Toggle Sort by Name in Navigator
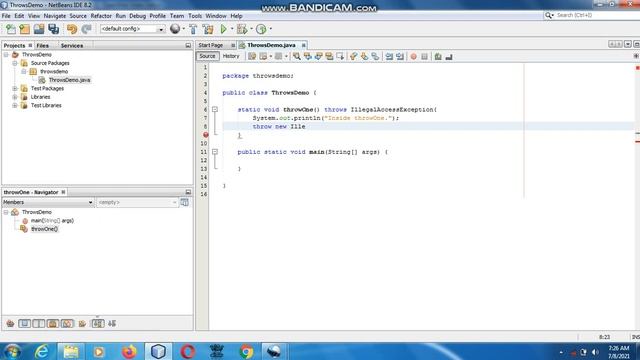The image size is (640, 360). click(x=98, y=324)
